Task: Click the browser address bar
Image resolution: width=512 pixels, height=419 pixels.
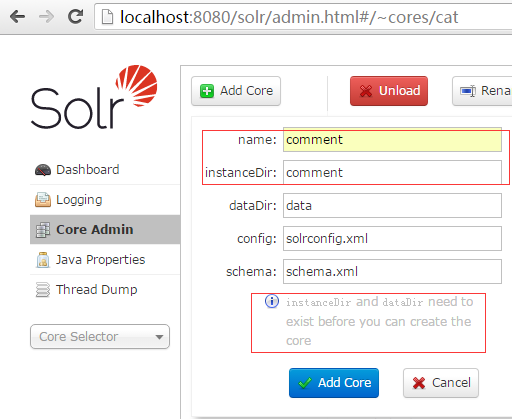Action: (303, 17)
